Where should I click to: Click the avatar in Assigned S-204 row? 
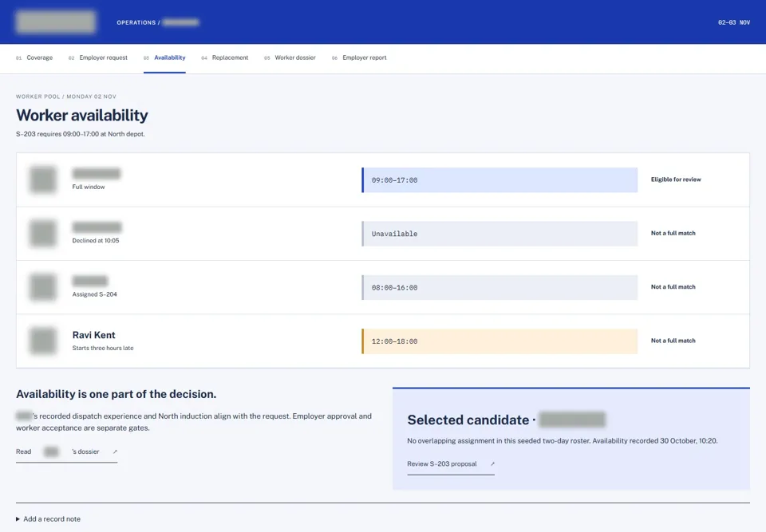click(x=43, y=287)
